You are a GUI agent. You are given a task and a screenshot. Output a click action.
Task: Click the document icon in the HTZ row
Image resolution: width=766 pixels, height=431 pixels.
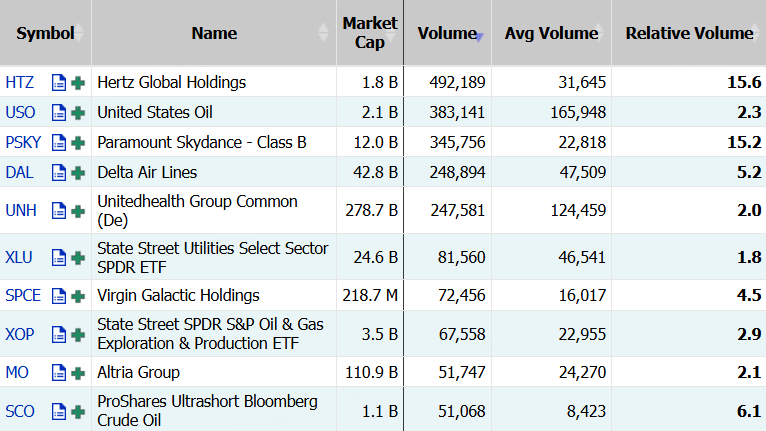click(59, 82)
